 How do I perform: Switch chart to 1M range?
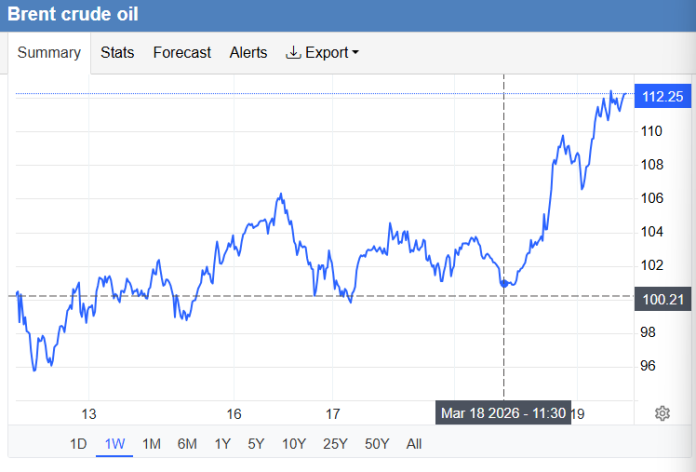[151, 443]
